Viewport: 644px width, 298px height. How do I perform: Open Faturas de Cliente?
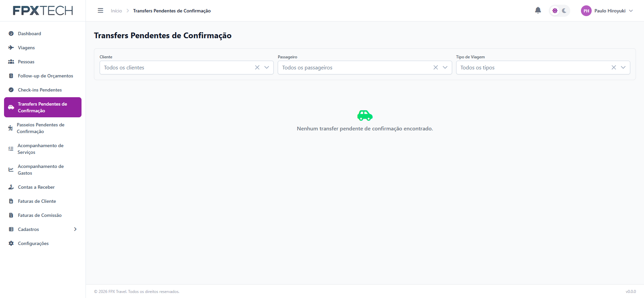point(43,201)
